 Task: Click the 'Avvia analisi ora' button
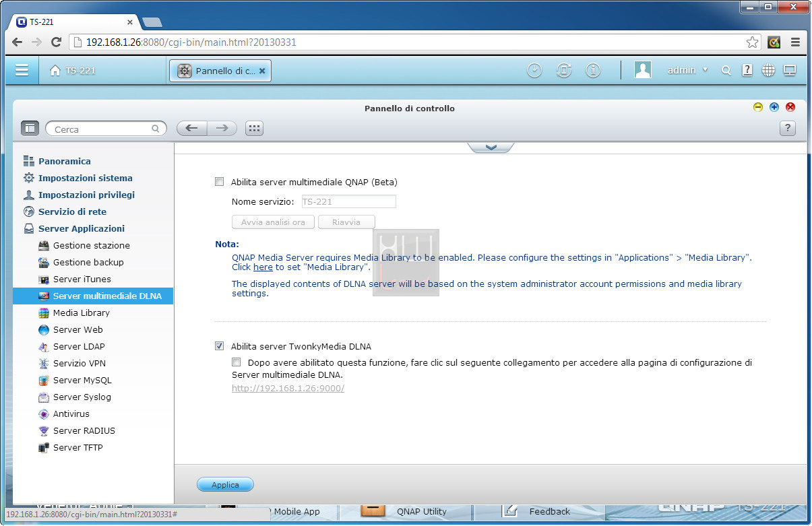[x=273, y=222]
